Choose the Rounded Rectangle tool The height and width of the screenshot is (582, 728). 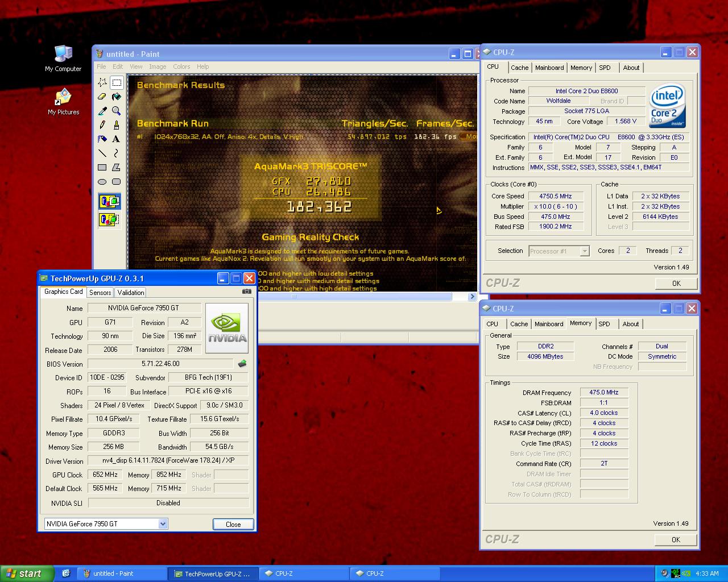click(x=117, y=182)
